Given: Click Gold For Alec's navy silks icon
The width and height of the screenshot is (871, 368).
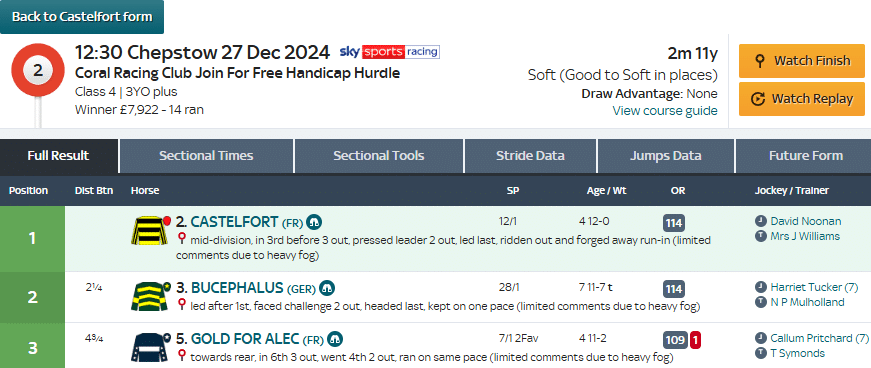Looking at the screenshot, I should click(151, 347).
